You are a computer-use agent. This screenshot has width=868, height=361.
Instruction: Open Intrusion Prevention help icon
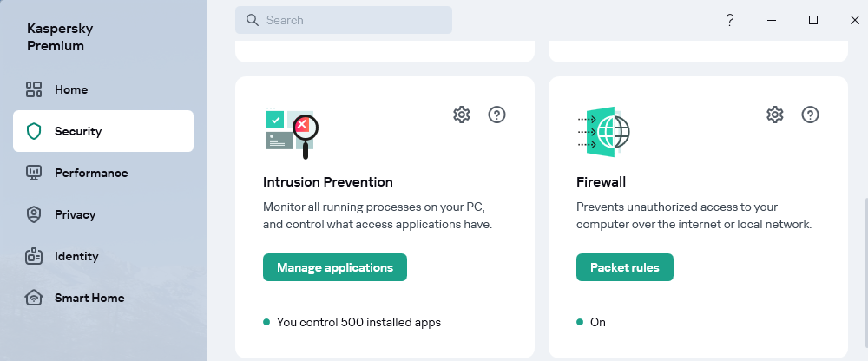point(497,115)
